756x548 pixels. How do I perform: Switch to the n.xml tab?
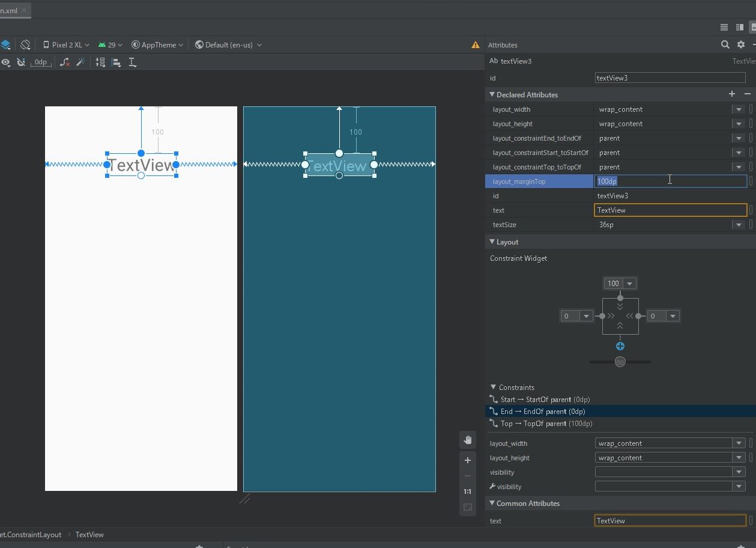point(10,10)
